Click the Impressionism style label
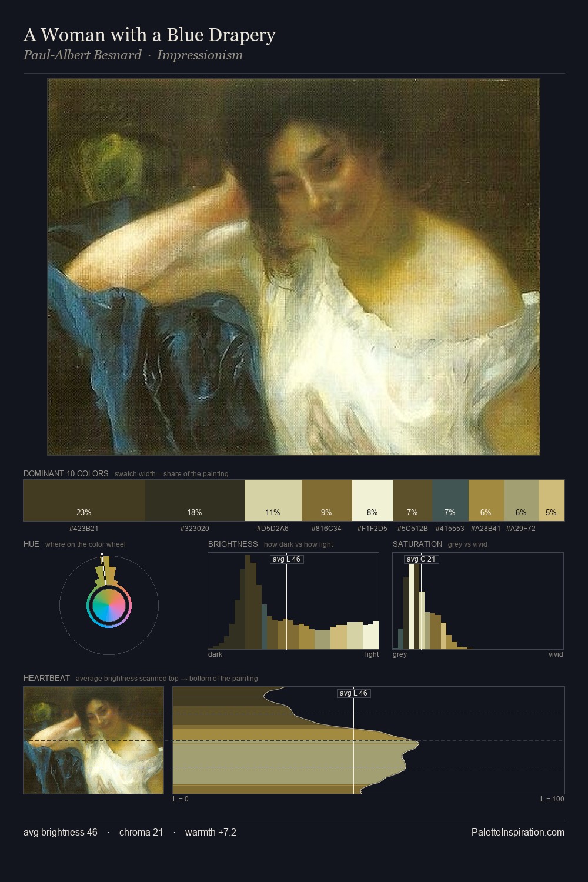The width and height of the screenshot is (588, 882). pos(200,55)
